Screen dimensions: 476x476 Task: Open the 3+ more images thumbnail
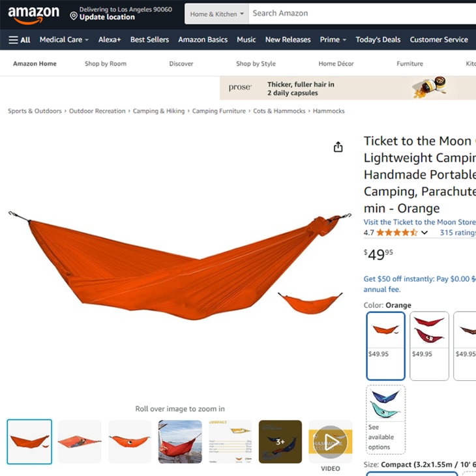pos(280,441)
